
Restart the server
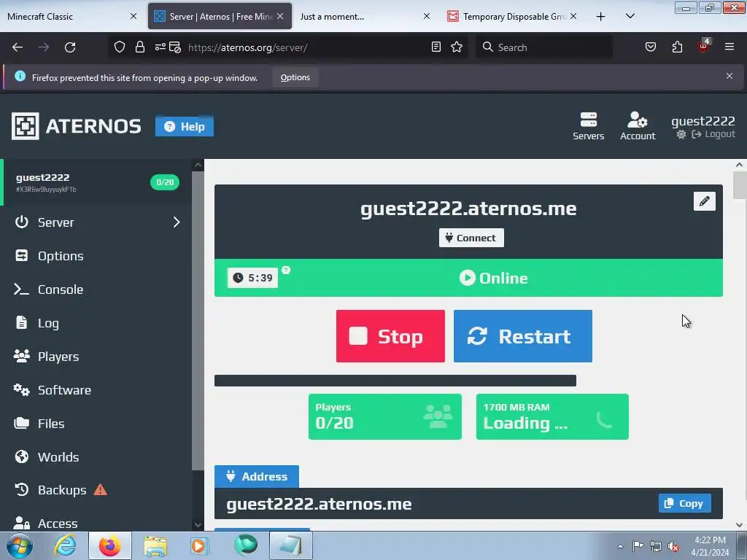[x=522, y=336]
